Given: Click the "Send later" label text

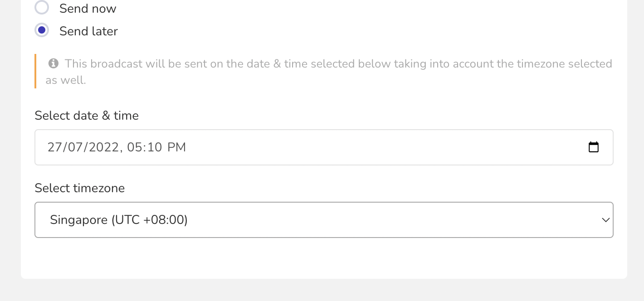Looking at the screenshot, I should pyautogui.click(x=88, y=31).
